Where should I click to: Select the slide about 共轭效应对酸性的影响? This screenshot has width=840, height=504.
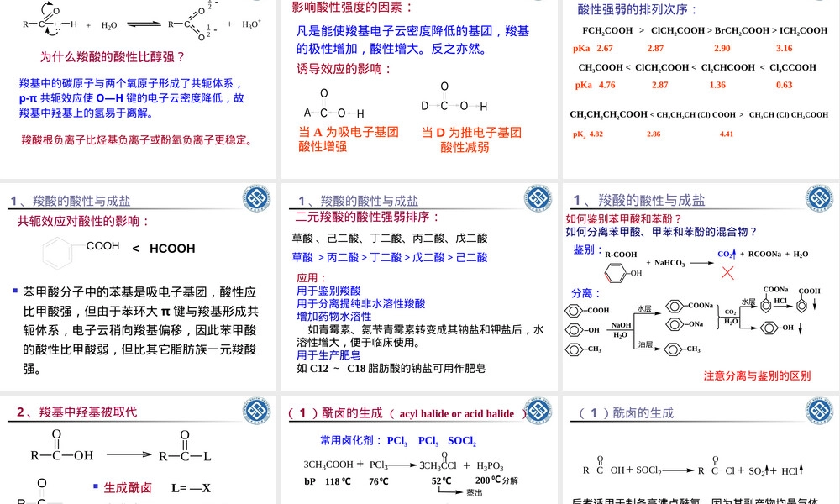[138, 286]
